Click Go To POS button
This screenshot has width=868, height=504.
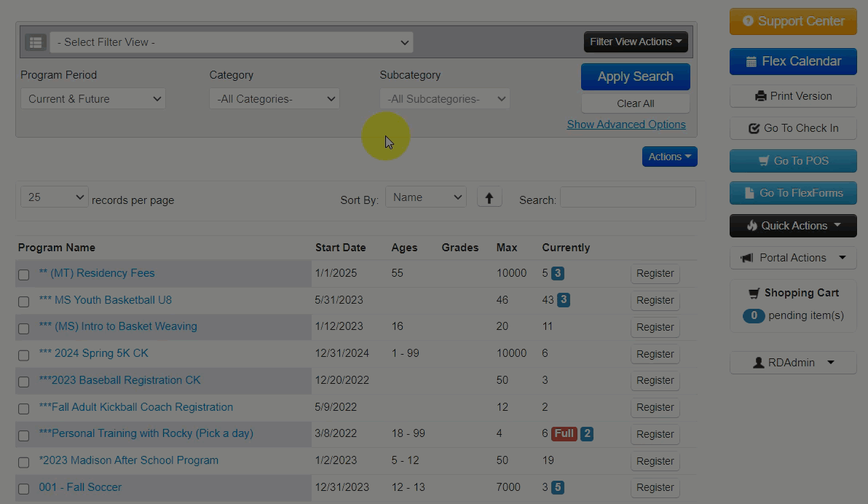click(x=793, y=161)
